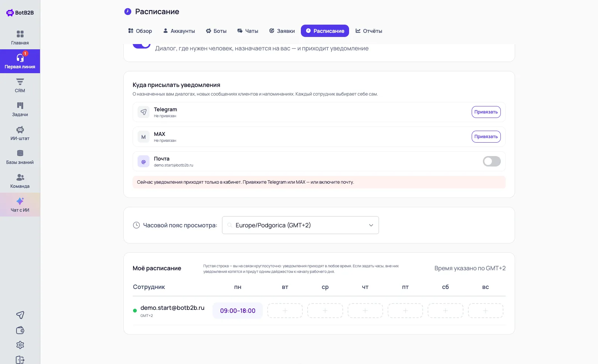The width and height of the screenshot is (598, 364).
Task: Click the MAX channel icon
Action: pos(144,137)
